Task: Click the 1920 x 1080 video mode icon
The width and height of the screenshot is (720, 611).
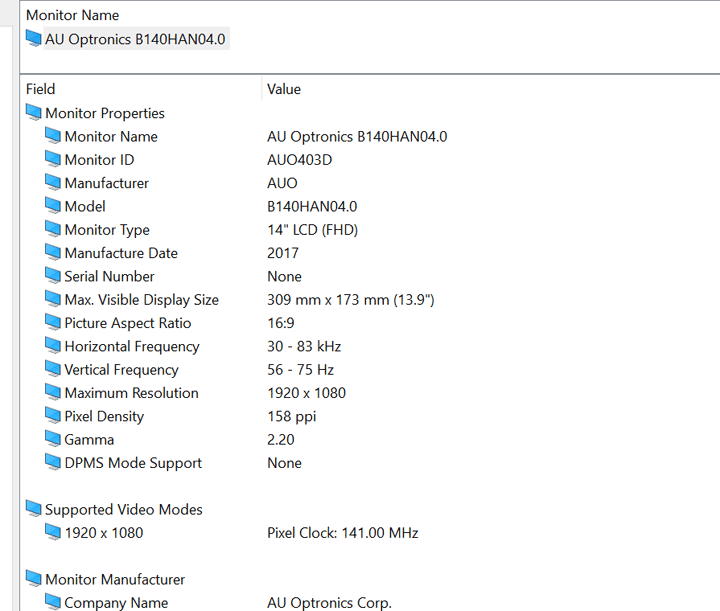Action: tap(53, 533)
